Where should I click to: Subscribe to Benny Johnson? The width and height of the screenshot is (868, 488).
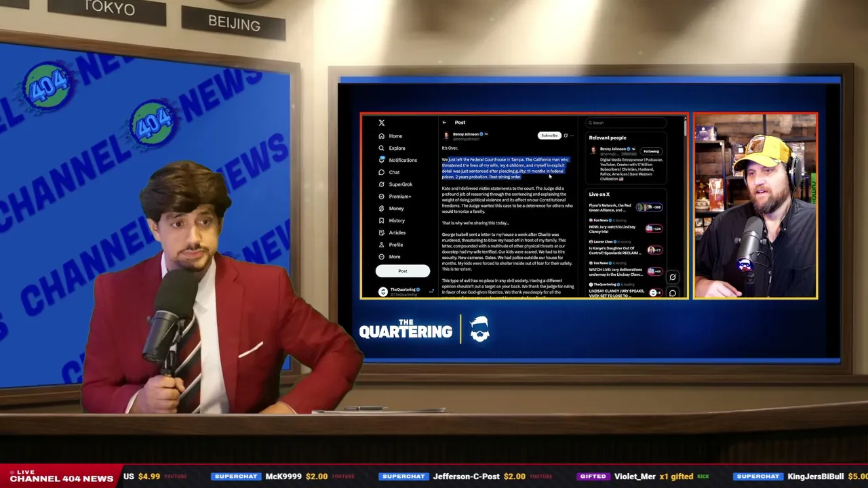pyautogui.click(x=549, y=136)
